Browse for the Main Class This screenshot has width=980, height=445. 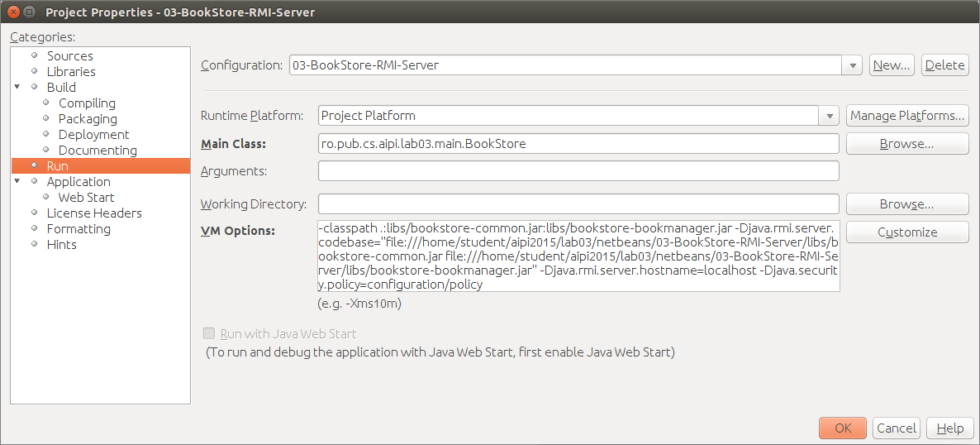pos(907,143)
